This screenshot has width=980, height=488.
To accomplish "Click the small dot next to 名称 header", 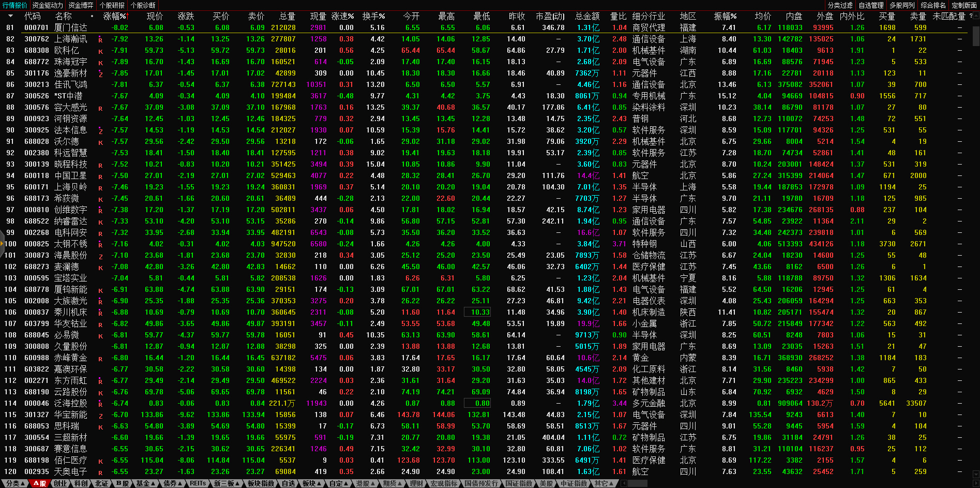I will click(92, 16).
